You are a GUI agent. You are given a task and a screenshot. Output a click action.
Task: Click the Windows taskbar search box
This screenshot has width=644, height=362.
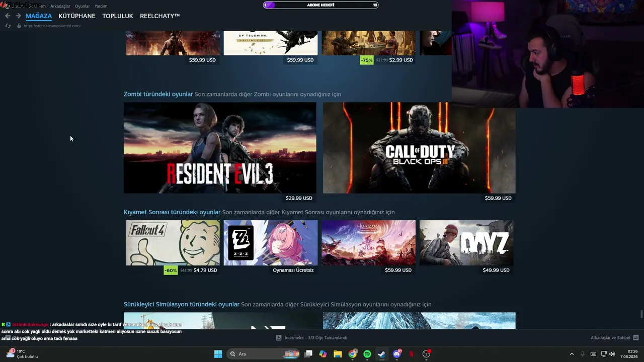pos(264,354)
